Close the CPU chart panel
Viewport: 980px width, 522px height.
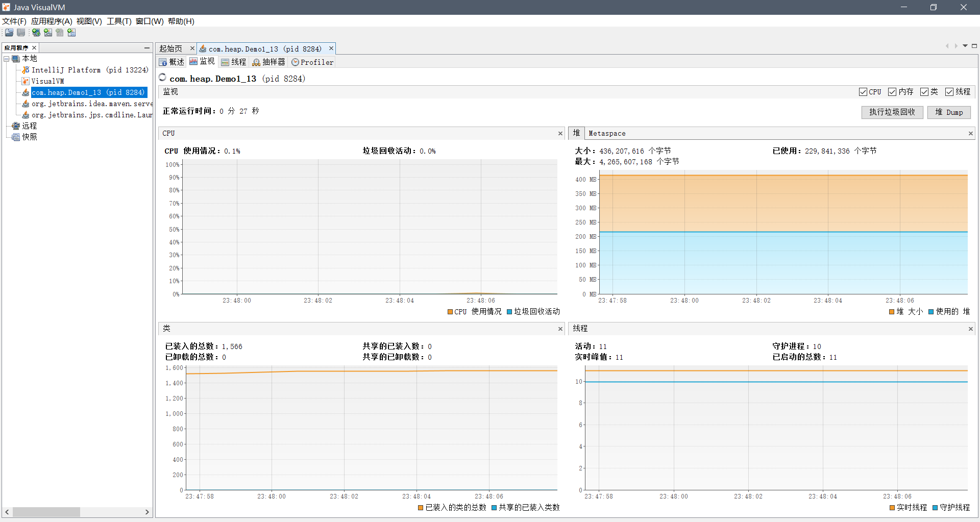pos(560,134)
